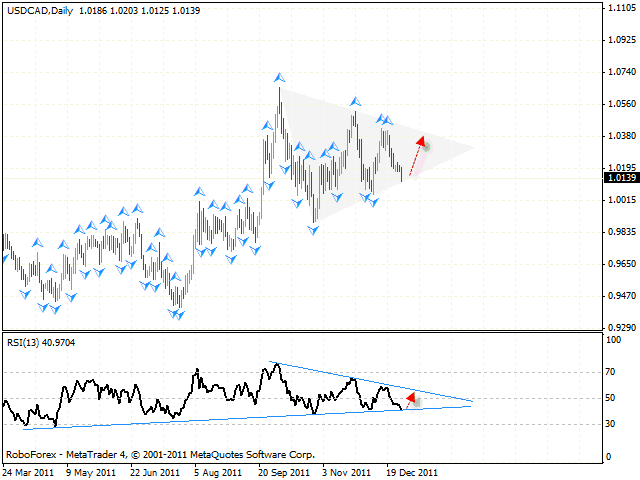Click the 0.9470 price axis label
This screenshot has width=640, height=480.
tap(620, 295)
